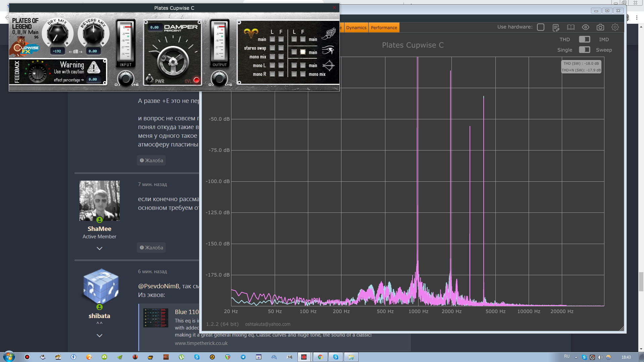Switch the THD/IMD toggle

[x=584, y=40]
